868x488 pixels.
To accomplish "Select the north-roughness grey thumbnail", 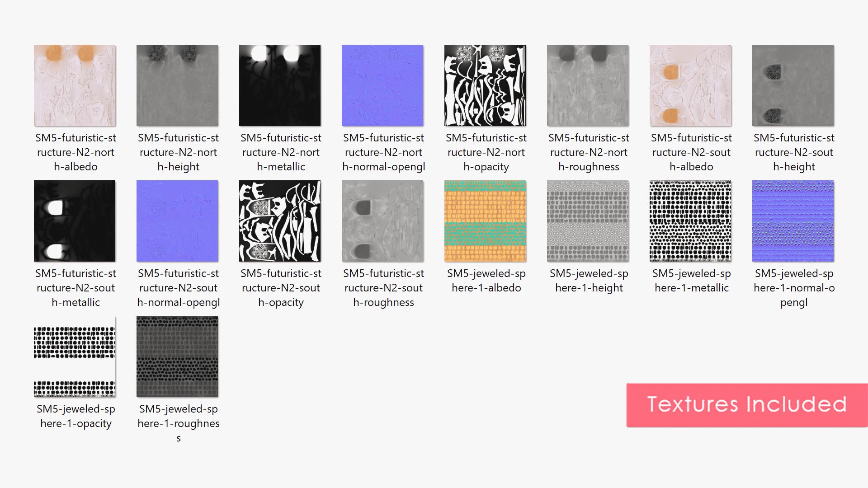I will click(x=588, y=85).
